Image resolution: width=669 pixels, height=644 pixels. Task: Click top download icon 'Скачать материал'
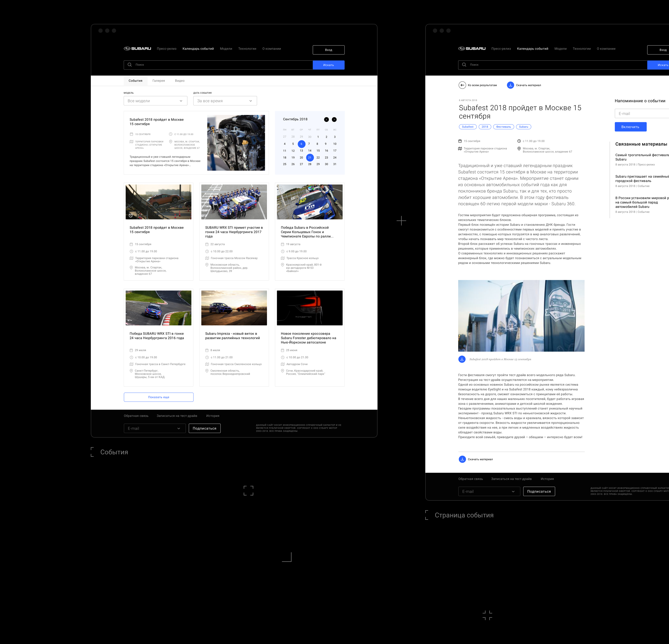click(510, 85)
